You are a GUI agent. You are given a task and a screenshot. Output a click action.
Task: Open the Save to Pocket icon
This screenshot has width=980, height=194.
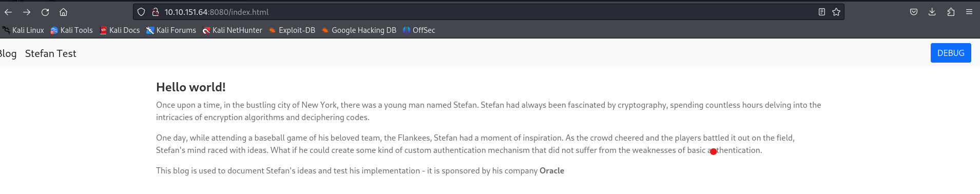coord(914,12)
